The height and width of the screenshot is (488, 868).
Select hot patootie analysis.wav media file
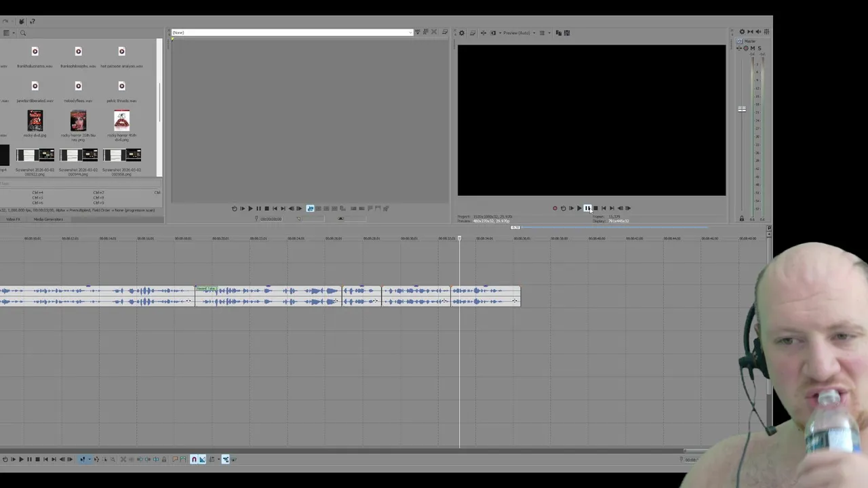click(x=121, y=58)
